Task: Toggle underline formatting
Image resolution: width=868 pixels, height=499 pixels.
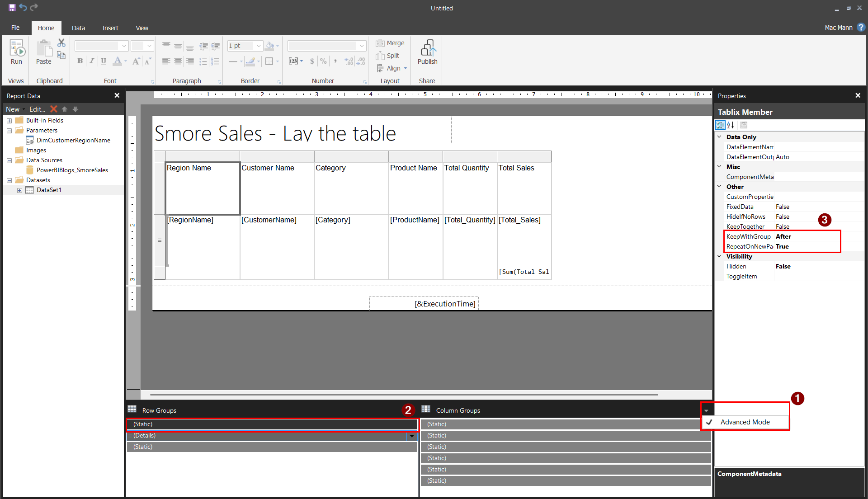Action: [104, 61]
